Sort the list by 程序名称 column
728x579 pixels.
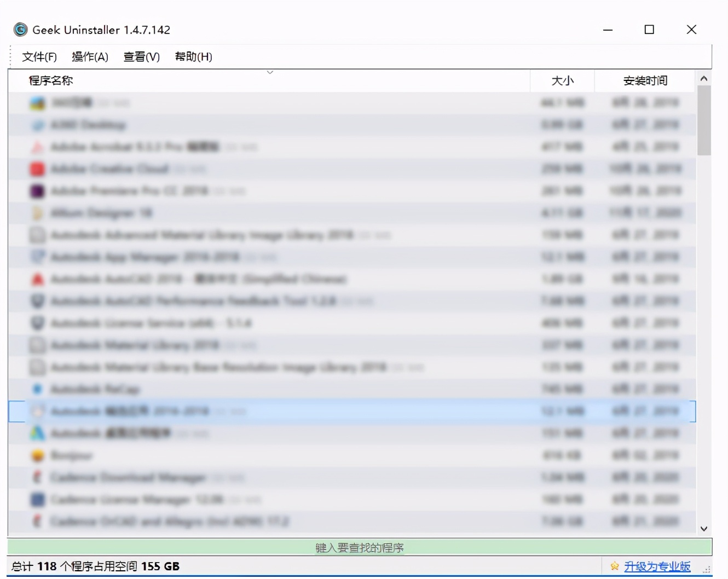pos(269,80)
